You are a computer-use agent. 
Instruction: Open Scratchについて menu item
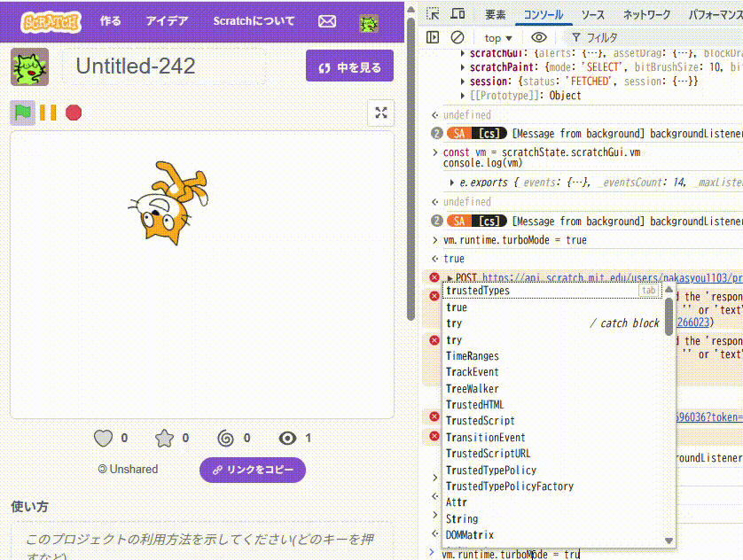click(x=254, y=21)
